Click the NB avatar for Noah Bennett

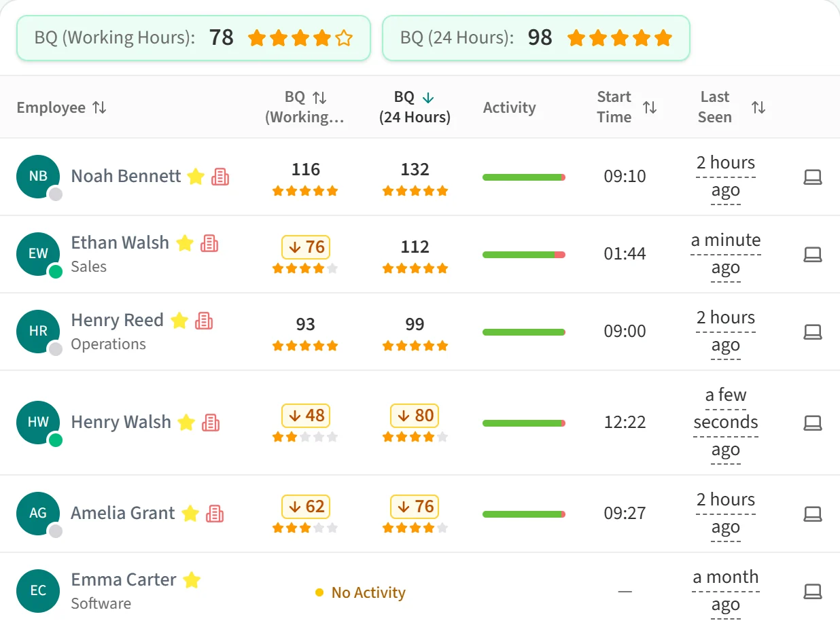(38, 177)
